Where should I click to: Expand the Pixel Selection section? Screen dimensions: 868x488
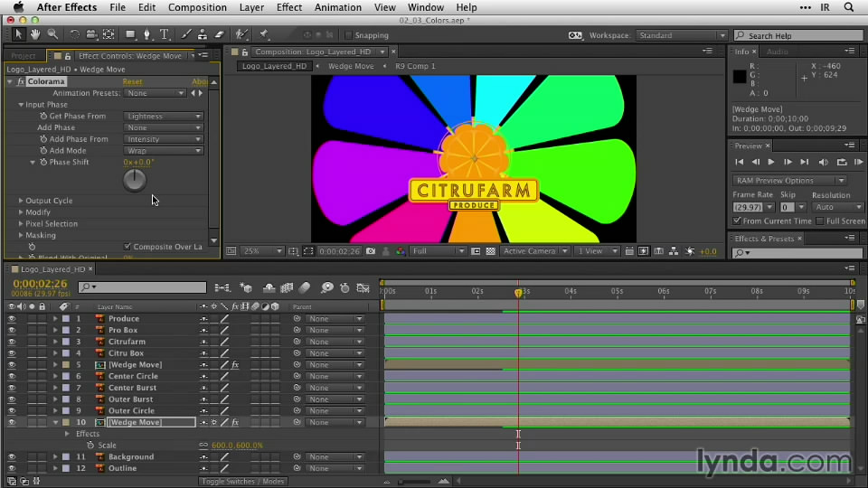[x=21, y=223]
